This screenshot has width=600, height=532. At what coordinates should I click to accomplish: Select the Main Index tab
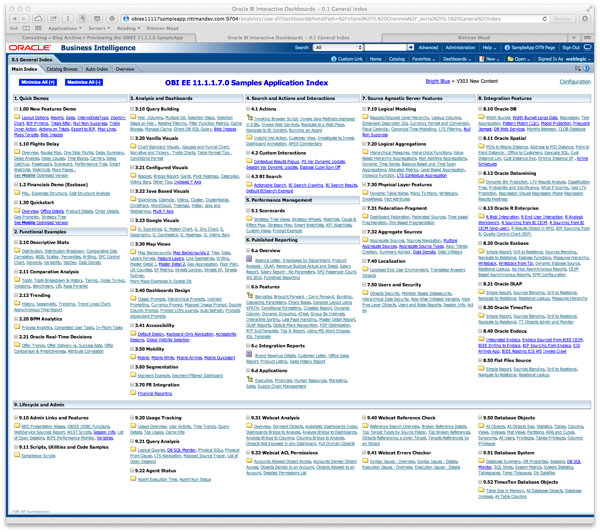pyautogui.click(x=24, y=69)
